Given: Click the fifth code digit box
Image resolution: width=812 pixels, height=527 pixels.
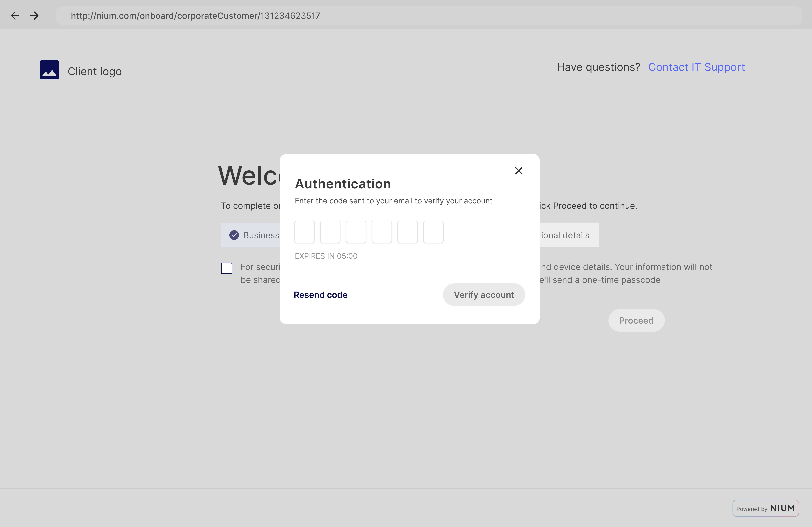Looking at the screenshot, I should coord(407,232).
